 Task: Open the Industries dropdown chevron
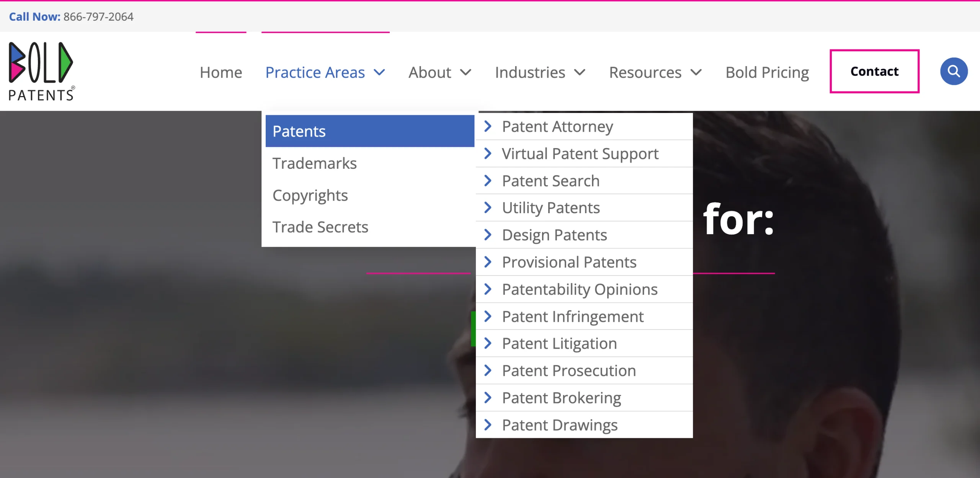click(580, 72)
